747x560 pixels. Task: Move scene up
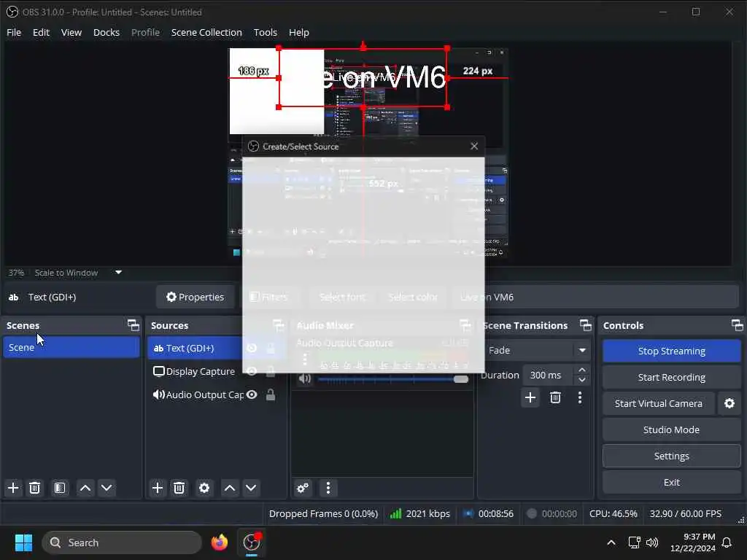[x=85, y=488]
